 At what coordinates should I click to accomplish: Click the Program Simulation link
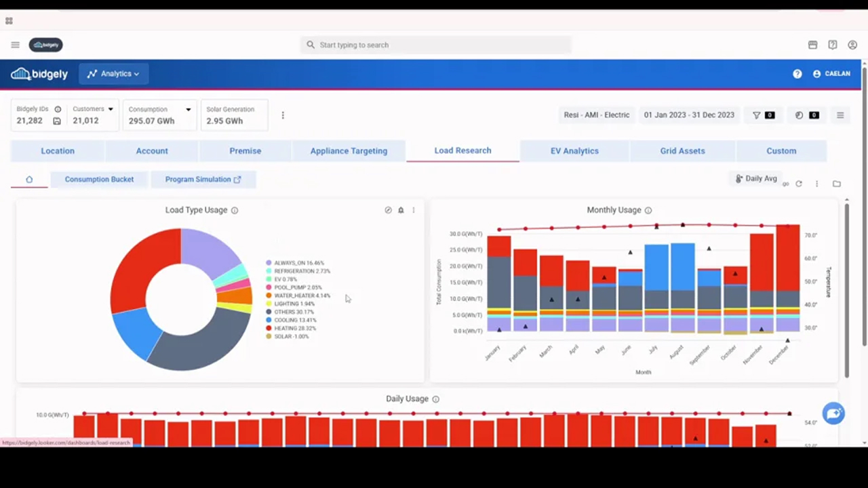click(x=203, y=180)
